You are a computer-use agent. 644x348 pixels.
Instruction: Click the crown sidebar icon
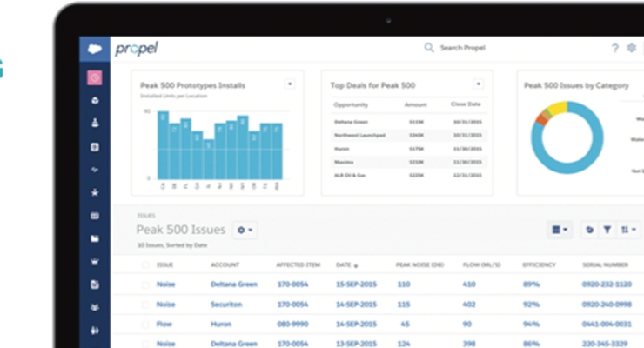tap(95, 261)
